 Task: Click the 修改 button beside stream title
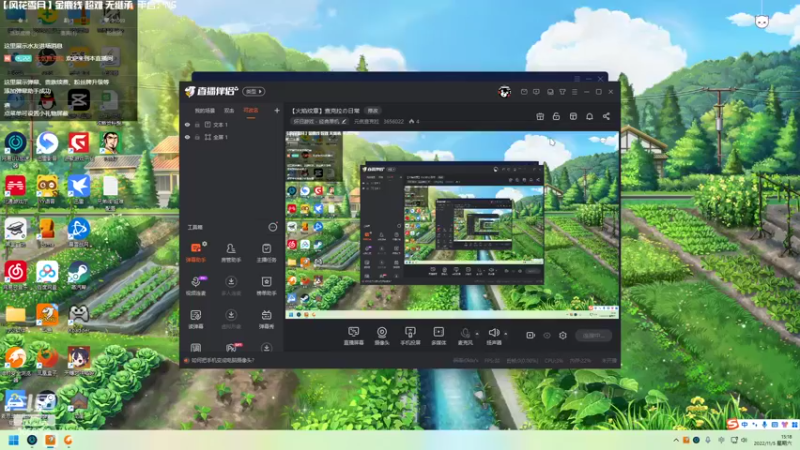coord(373,111)
